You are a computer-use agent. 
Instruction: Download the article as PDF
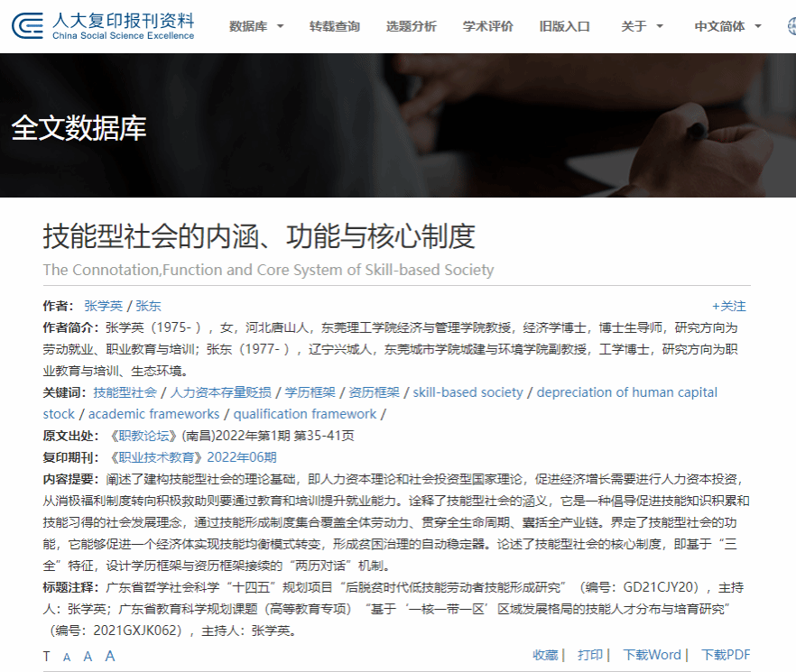pyautogui.click(x=726, y=655)
